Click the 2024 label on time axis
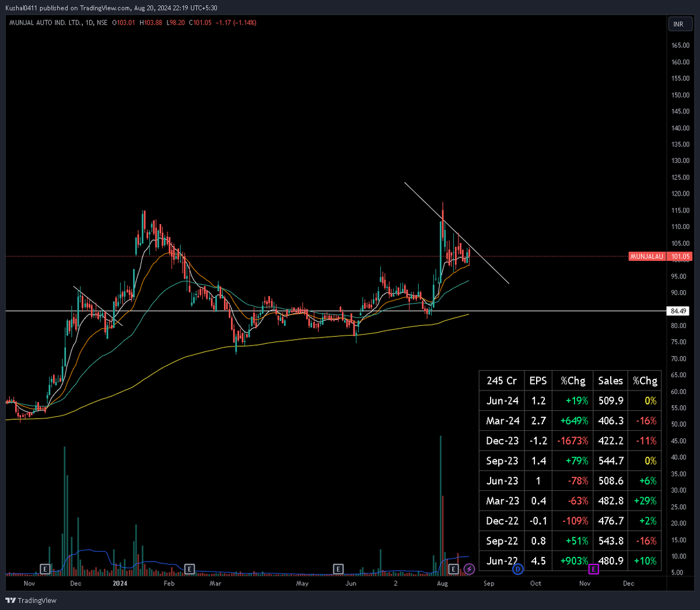Viewport: 700px width, 610px height. tap(120, 583)
